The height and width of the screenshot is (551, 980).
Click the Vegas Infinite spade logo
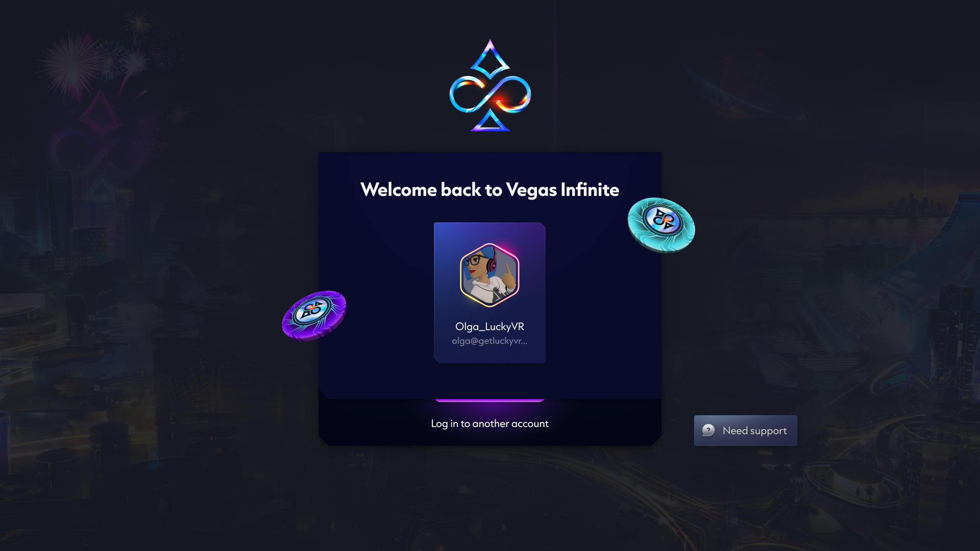pos(490,85)
